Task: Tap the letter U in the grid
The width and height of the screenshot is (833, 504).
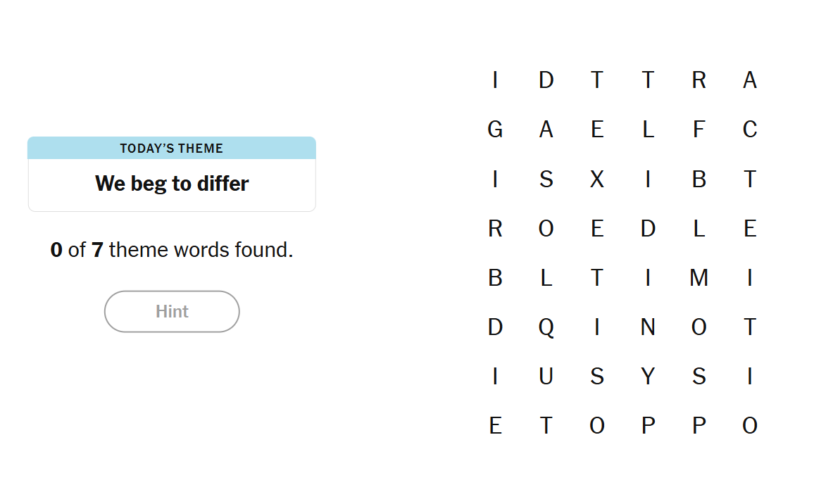Action: point(546,377)
